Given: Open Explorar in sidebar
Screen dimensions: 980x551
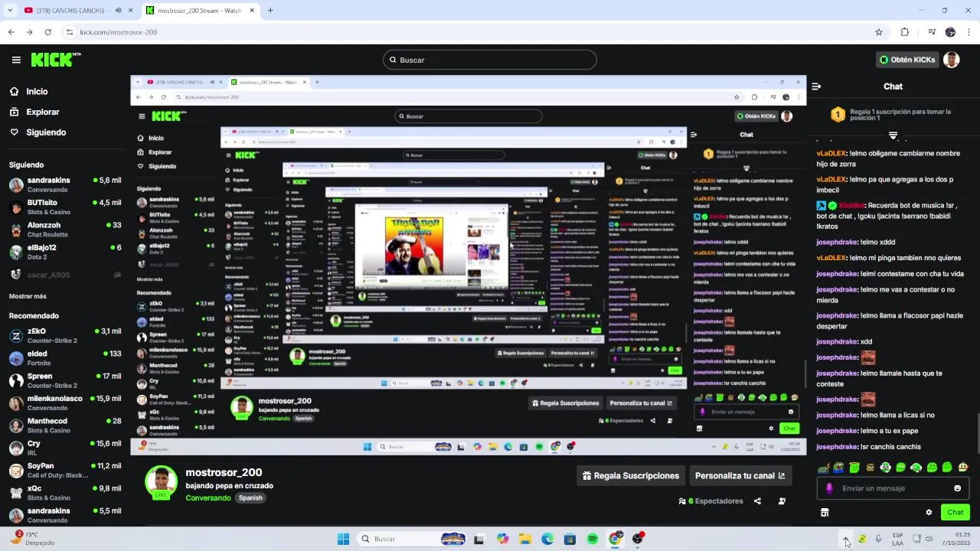Looking at the screenshot, I should pos(34,112).
